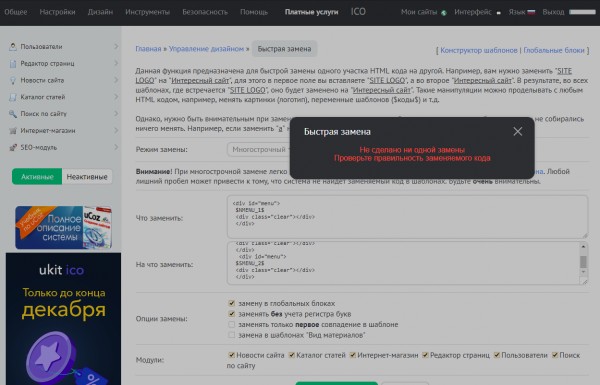
Task: Uncheck the Интернет-магазин module checkbox
Action: click(353, 355)
